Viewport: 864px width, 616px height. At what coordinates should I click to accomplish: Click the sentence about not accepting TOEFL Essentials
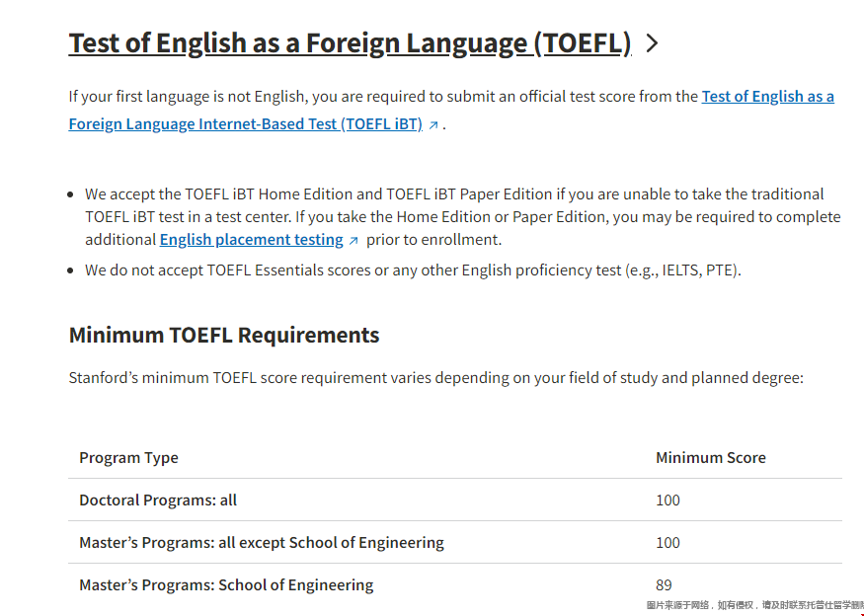coord(412,270)
